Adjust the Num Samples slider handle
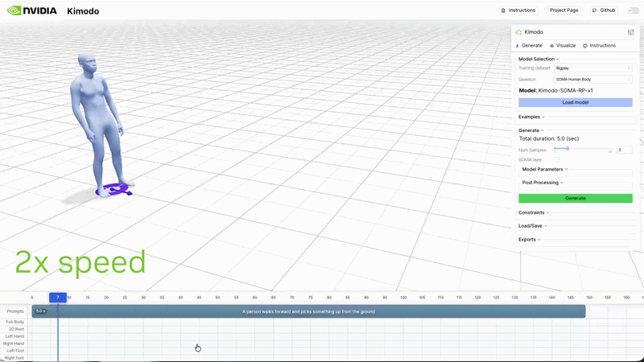 (x=568, y=149)
